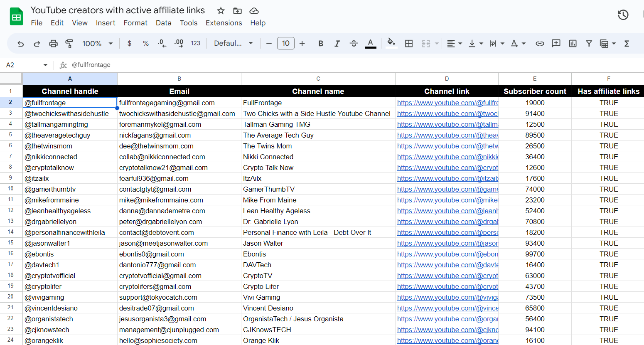Insert a link
Viewport: 644px width, 345px height.
[540, 43]
